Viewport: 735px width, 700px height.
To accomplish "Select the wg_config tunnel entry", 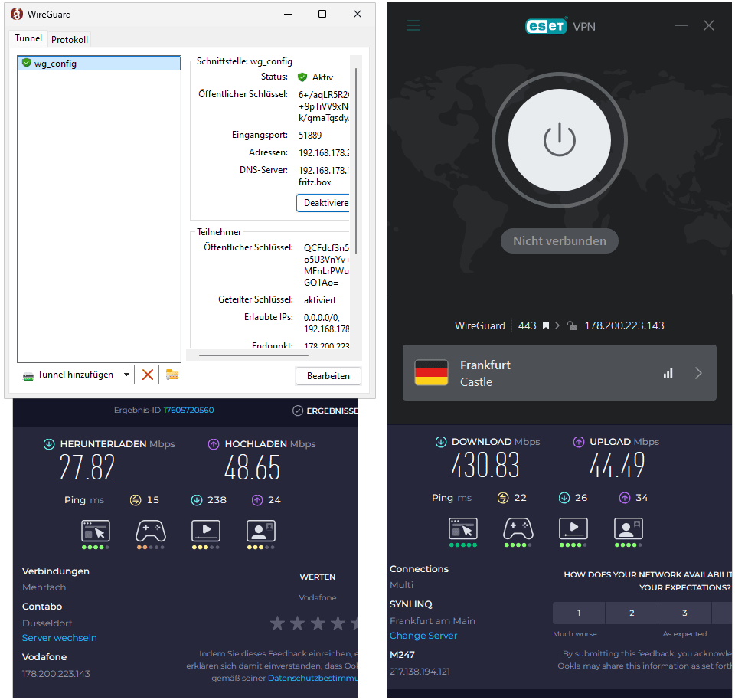I will (x=99, y=64).
